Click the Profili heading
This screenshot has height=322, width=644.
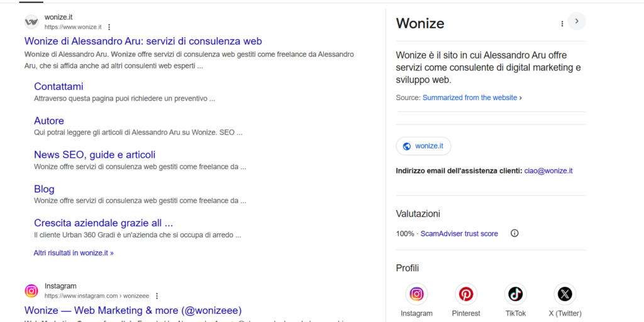click(408, 269)
